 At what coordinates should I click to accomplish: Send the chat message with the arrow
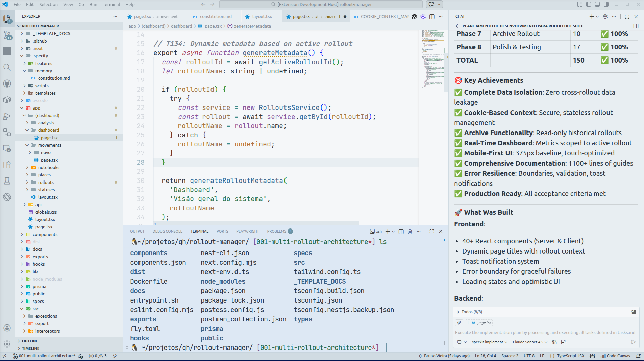(x=633, y=342)
